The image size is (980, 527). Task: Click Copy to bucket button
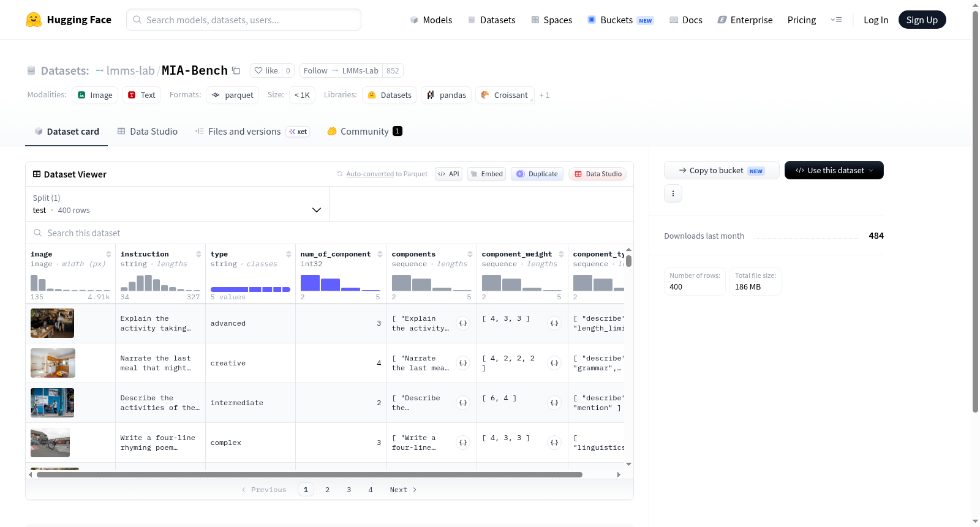coord(722,170)
